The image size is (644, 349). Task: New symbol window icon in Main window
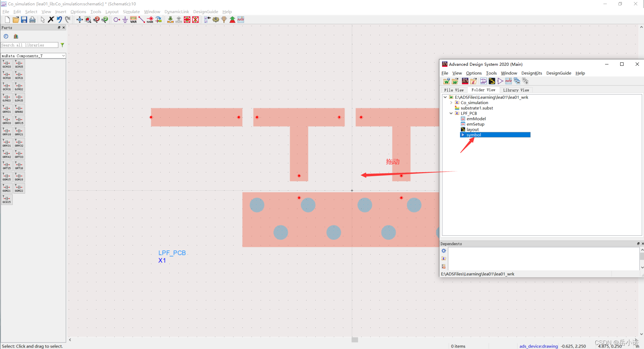(500, 81)
